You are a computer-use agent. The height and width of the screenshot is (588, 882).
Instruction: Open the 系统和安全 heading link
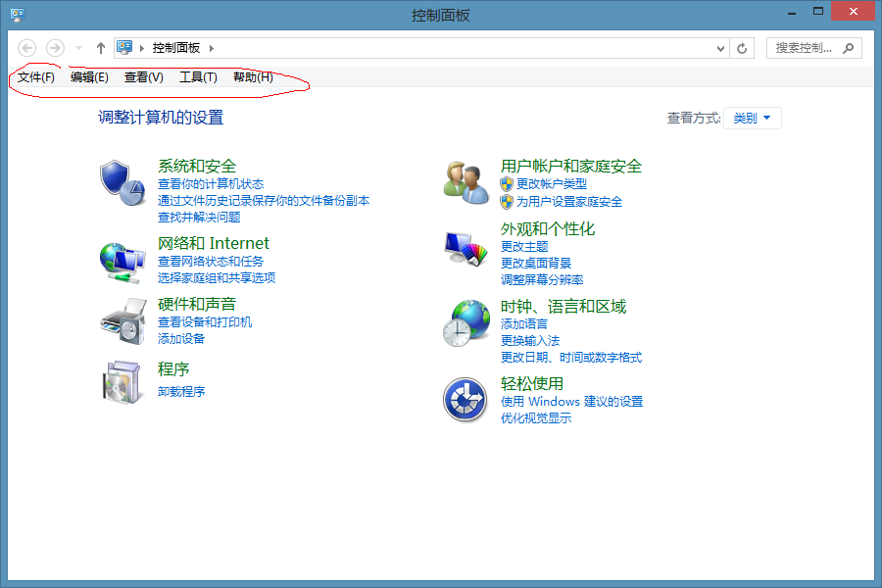[197, 166]
